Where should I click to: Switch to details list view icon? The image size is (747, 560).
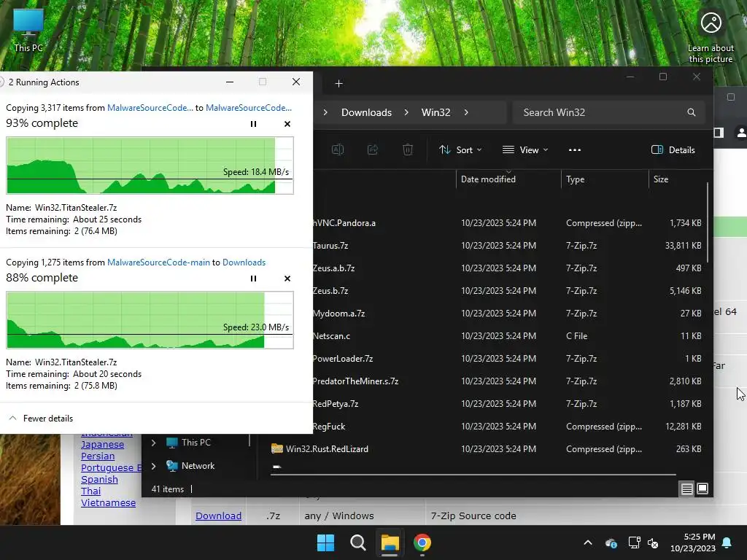point(686,489)
